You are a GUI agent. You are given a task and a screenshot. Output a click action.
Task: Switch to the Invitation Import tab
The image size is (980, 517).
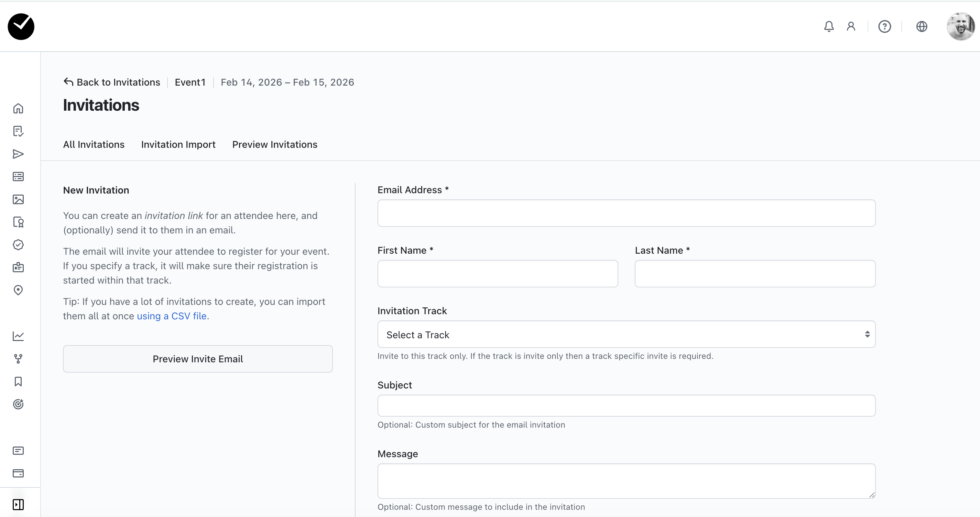click(x=178, y=145)
